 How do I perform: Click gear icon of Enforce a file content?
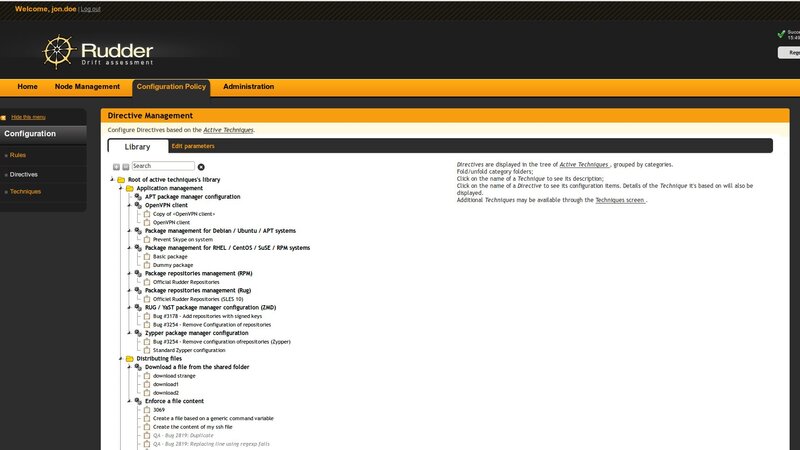point(138,401)
